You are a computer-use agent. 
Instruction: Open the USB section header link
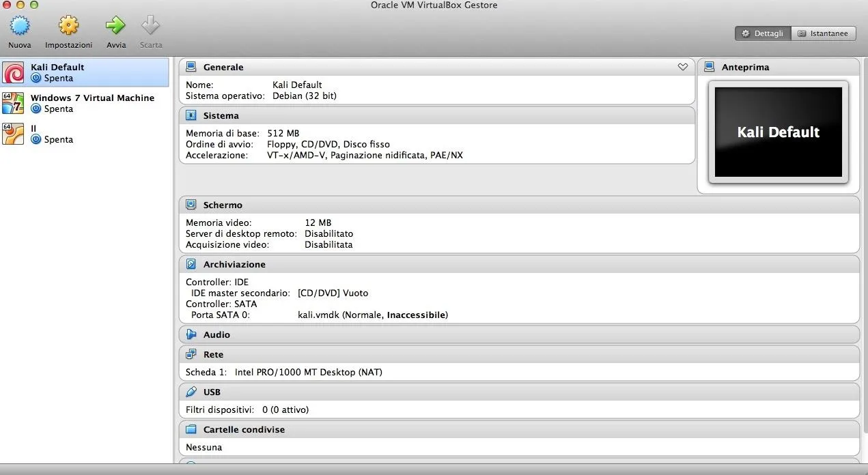pos(212,392)
